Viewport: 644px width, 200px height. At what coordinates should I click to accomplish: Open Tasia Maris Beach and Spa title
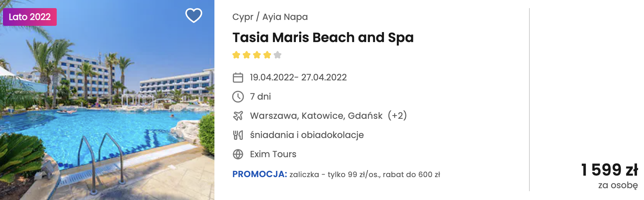click(323, 38)
